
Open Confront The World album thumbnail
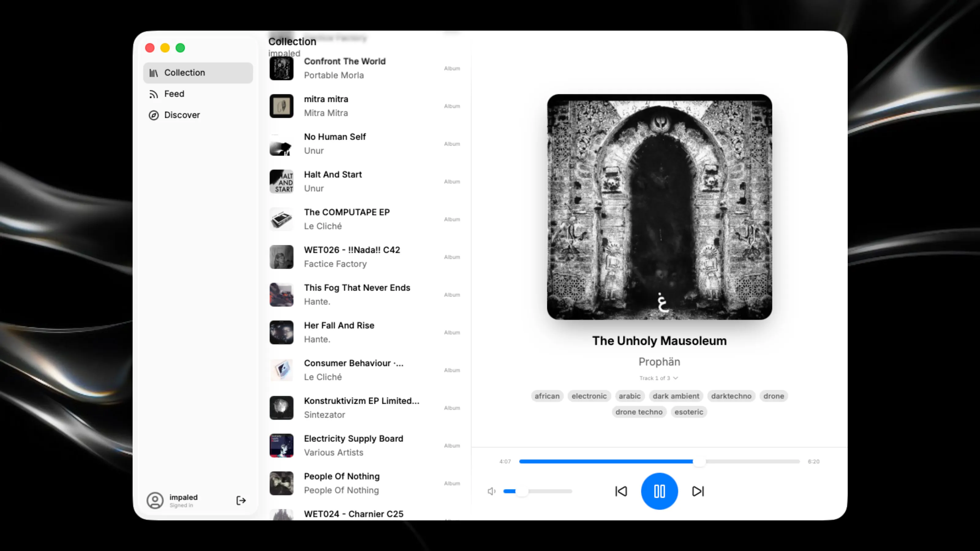coord(281,69)
